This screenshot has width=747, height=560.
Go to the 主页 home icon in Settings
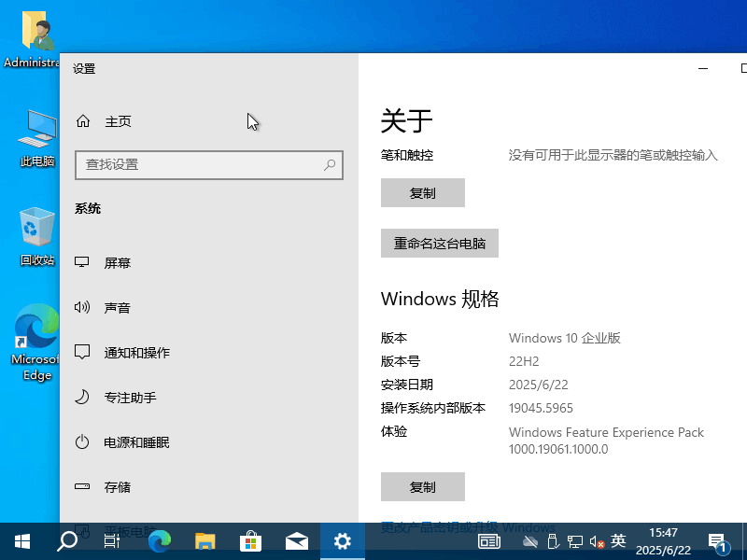83,121
